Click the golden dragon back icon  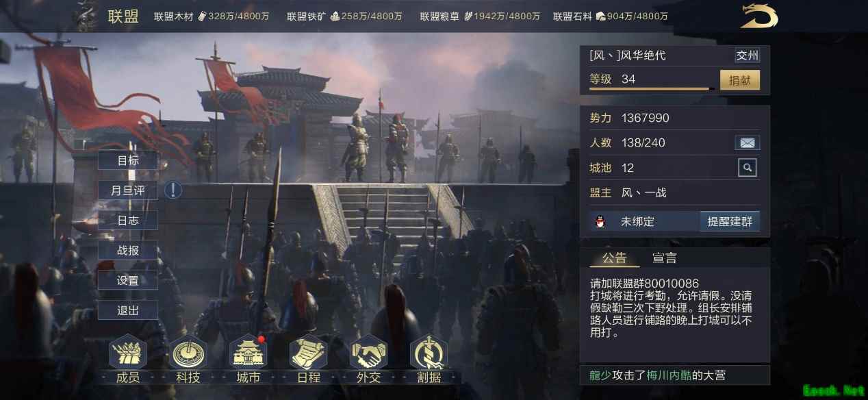(x=759, y=16)
